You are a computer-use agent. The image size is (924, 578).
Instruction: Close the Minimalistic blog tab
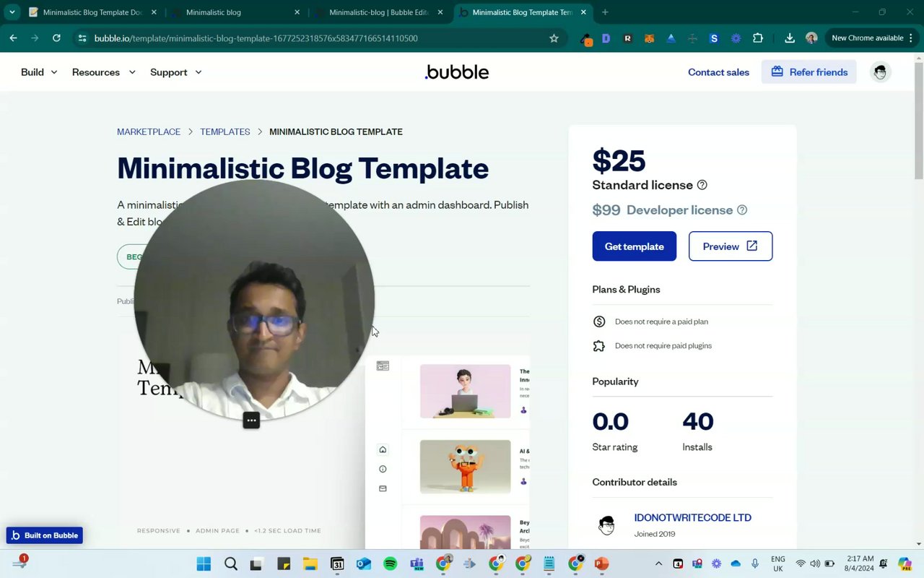point(297,12)
